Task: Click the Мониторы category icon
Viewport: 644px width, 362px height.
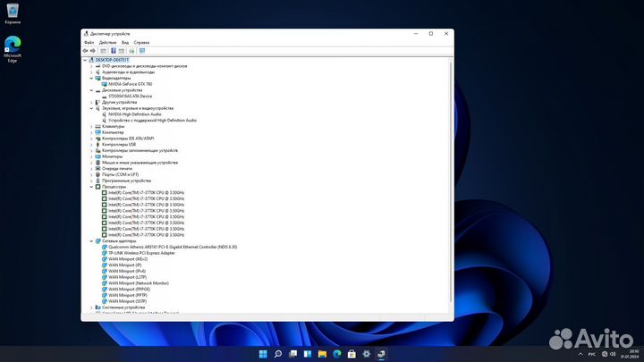Action: tap(97, 156)
